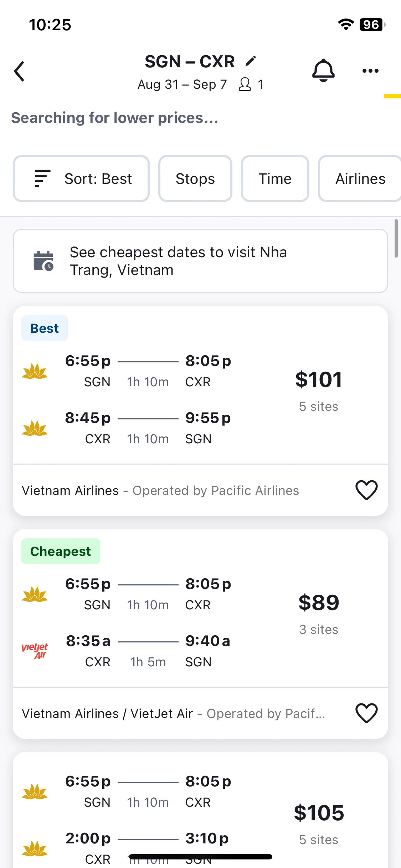Open the three-dot more options menu

click(370, 71)
